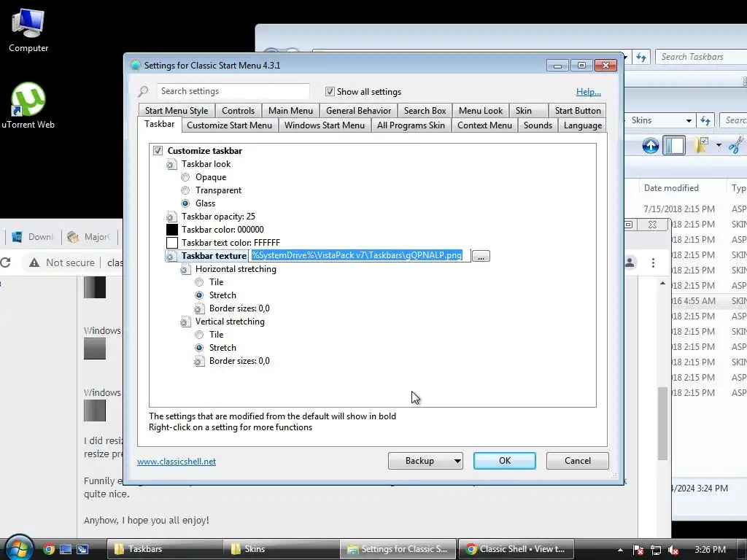Click the gear icon beside Taskbar opacity
This screenshot has width=747, height=560.
coord(171,217)
